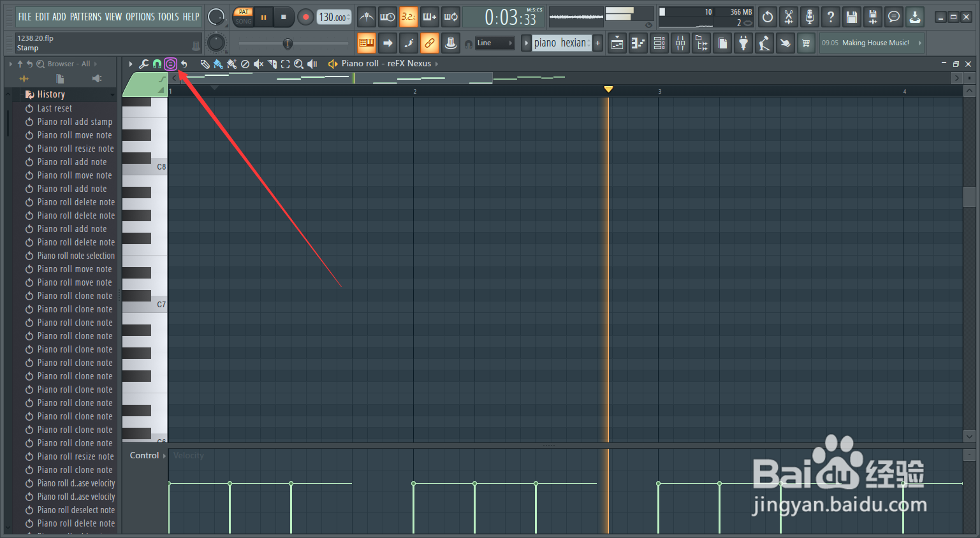This screenshot has height=538, width=980.
Task: Open the Piano roll view button in toolbar
Action: click(638, 43)
